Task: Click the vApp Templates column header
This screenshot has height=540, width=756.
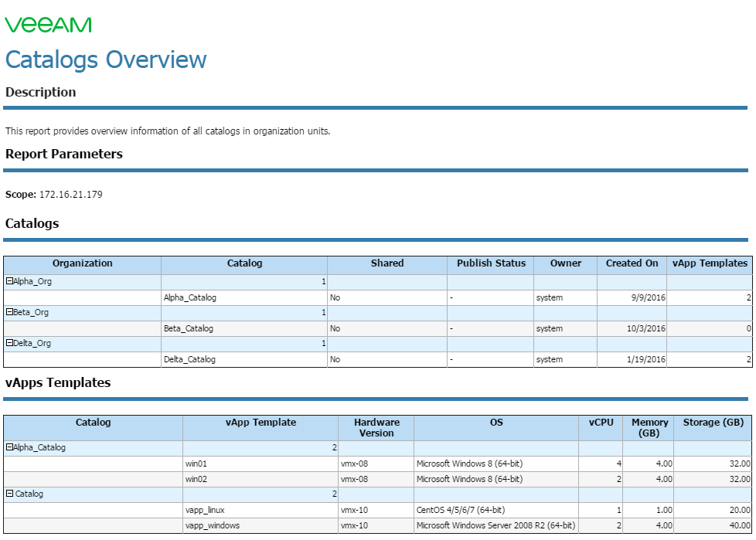Action: (710, 263)
